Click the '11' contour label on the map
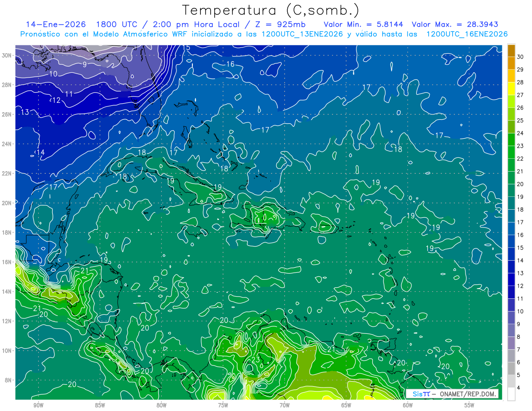Viewport: 532px width, 411px height. pyautogui.click(x=69, y=94)
